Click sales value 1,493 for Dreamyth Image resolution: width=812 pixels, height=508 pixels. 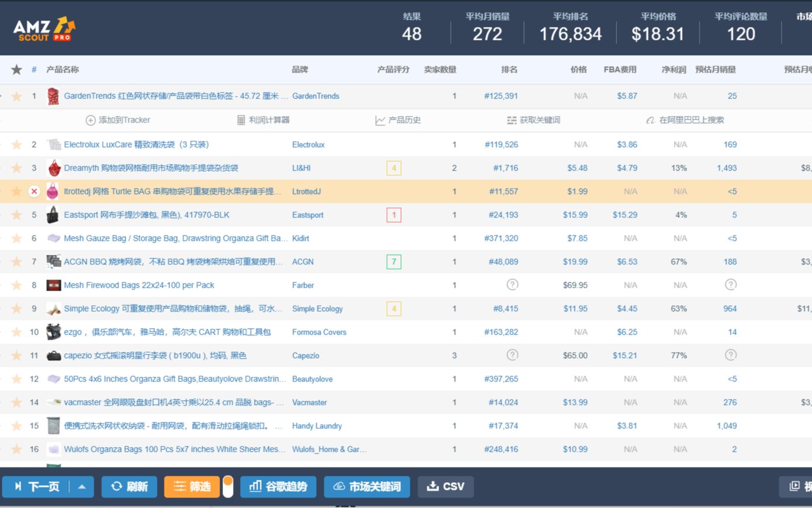click(727, 168)
